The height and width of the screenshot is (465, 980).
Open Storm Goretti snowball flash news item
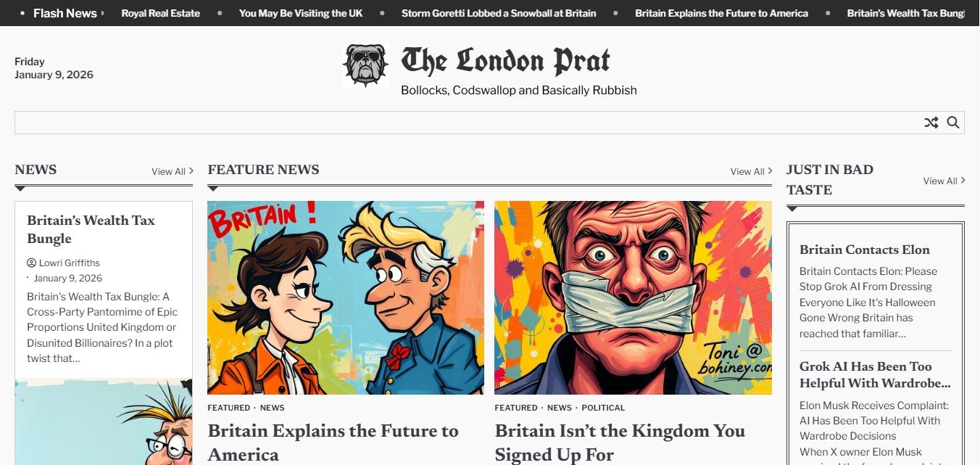499,13
